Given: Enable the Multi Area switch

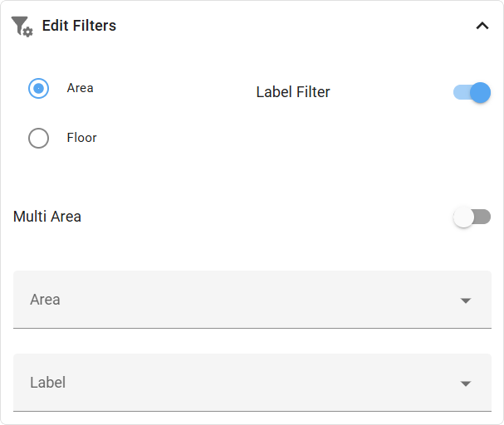Looking at the screenshot, I should click(472, 217).
